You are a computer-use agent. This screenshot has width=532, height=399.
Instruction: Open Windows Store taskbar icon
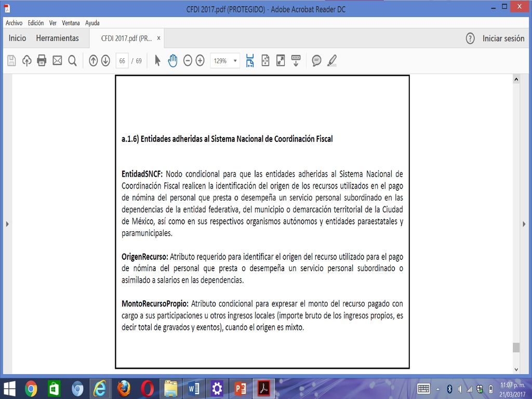tap(54, 389)
